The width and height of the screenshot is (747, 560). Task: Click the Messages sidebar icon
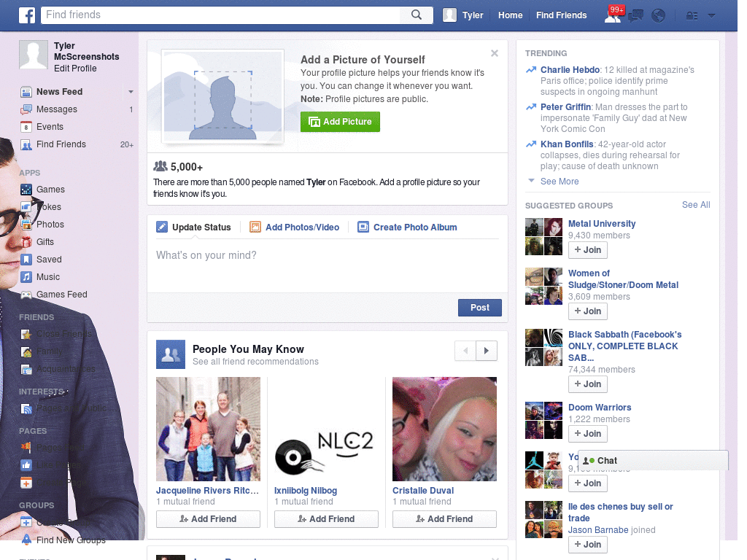(x=26, y=109)
